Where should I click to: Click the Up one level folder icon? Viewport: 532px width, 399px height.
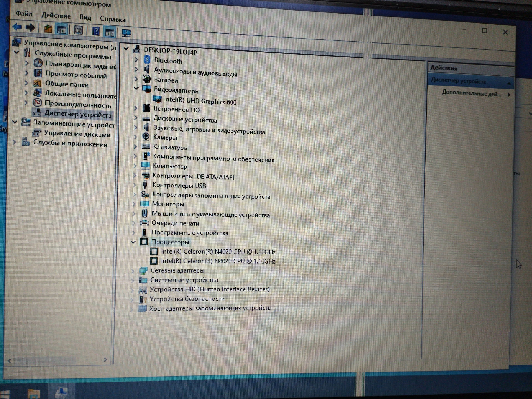pos(48,29)
